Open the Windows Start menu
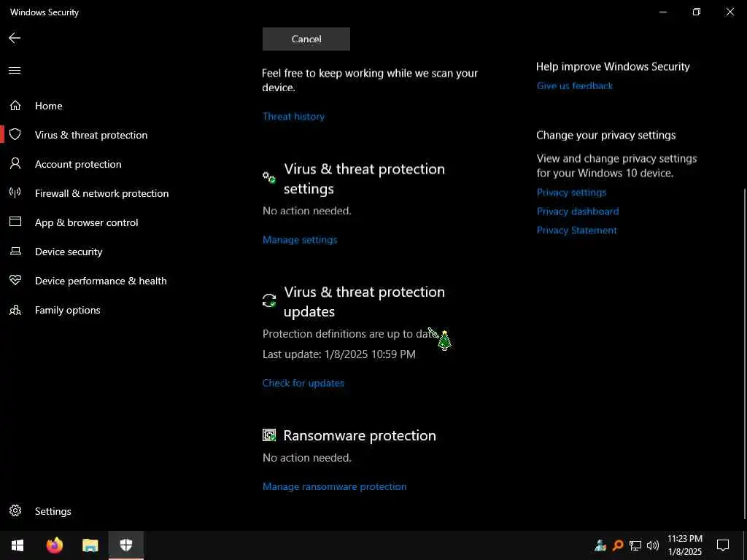Screen dimensions: 747x560 point(18,545)
